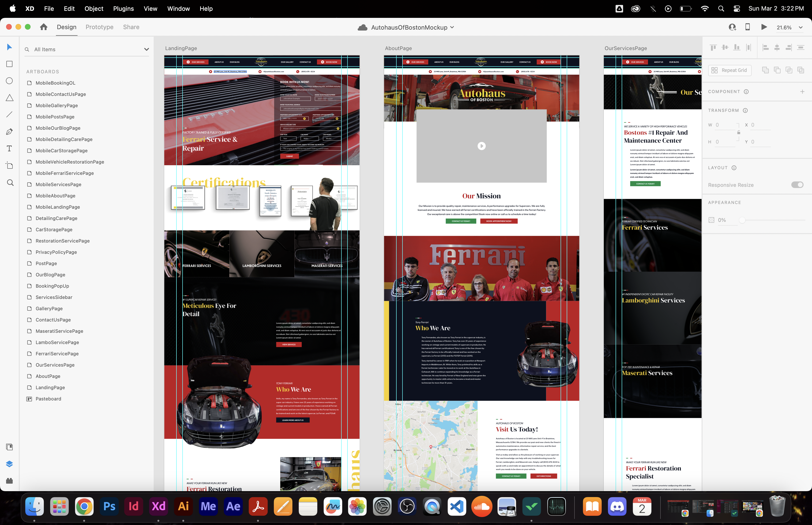Open the Layers panel icon
The height and width of the screenshot is (525, 812).
tap(10, 464)
